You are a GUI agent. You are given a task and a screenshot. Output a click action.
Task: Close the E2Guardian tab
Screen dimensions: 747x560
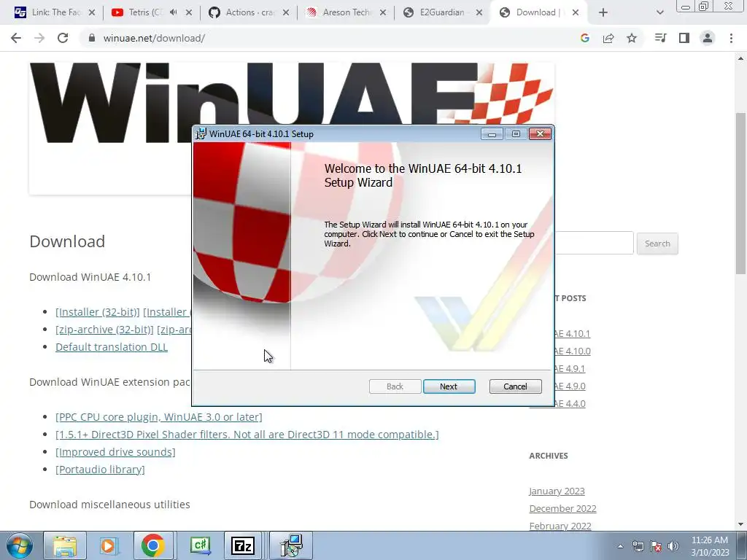tap(480, 12)
